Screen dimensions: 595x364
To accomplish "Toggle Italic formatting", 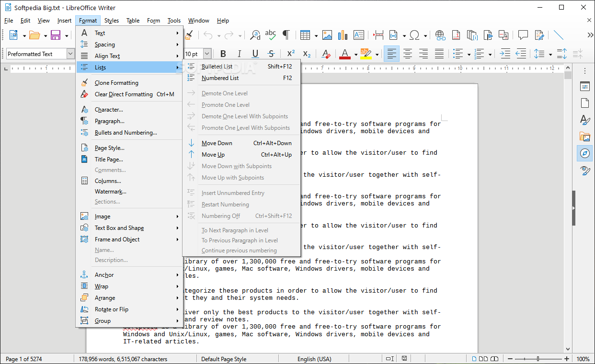I will (x=239, y=54).
